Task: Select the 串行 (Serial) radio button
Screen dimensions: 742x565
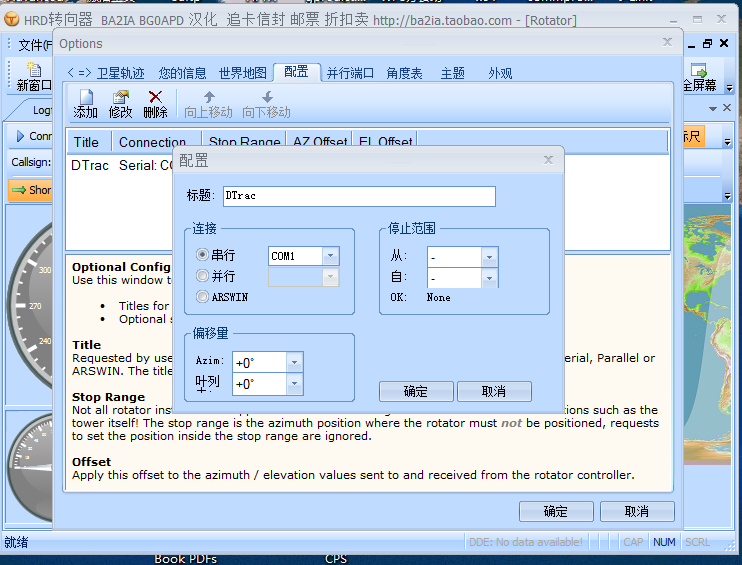Action: click(x=203, y=256)
